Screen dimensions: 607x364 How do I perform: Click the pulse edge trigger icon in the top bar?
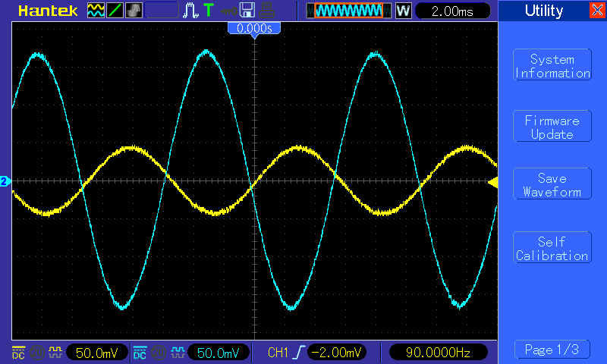(190, 11)
